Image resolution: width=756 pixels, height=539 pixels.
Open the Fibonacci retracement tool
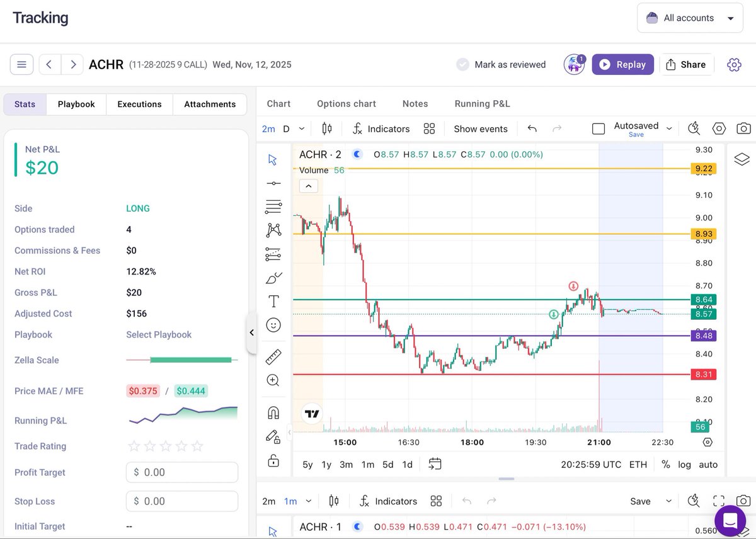(273, 207)
